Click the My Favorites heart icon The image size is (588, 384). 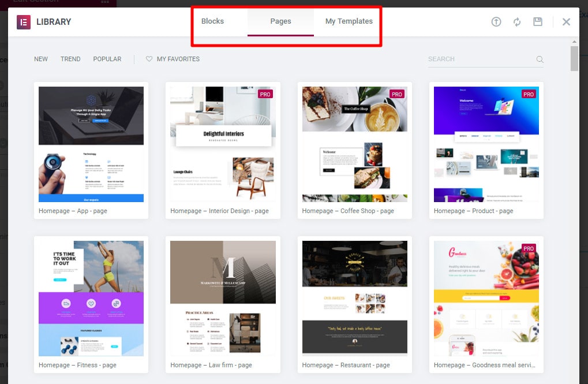point(149,59)
